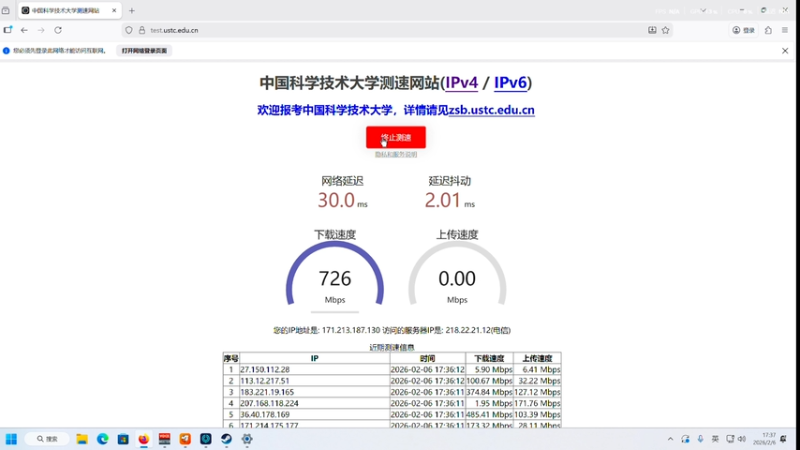Go back using the browser back arrow
This screenshot has height=450, width=800.
point(24,30)
